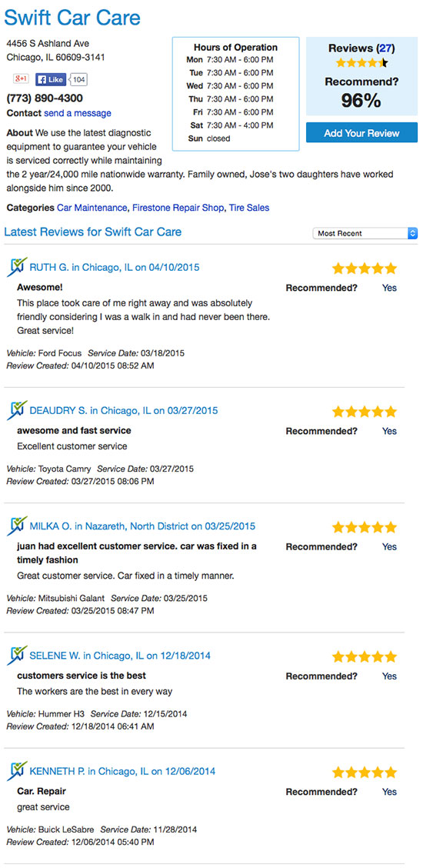Open the Tire Sales category link

249,208
